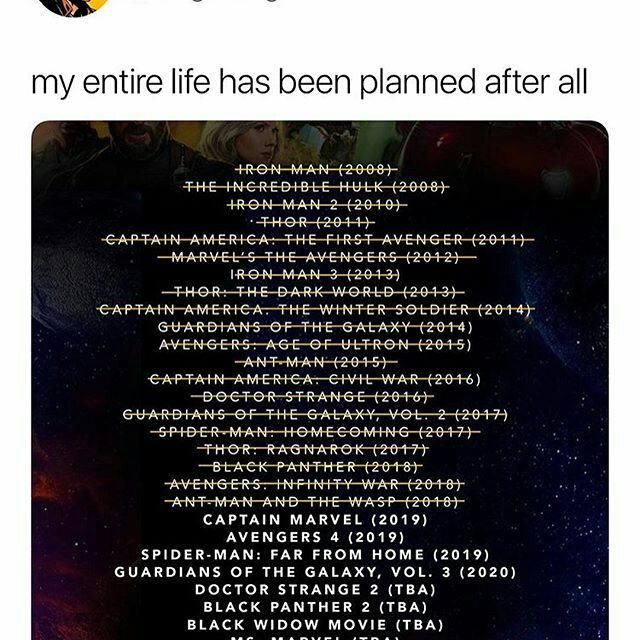Viewport: 640px width, 640px height.
Task: Open the tweet author's profile avatar
Action: [76, 6]
